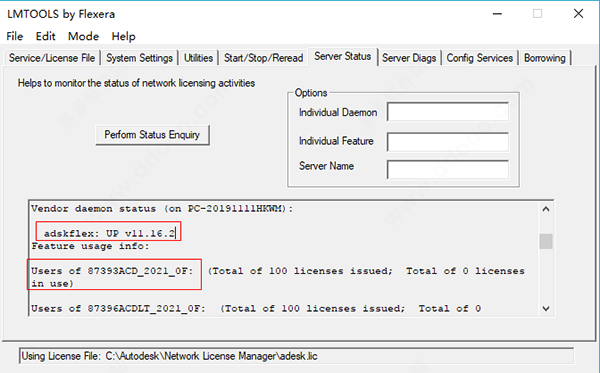600x373 pixels.
Task: Click the status output scrollbar thumb
Action: (546, 241)
